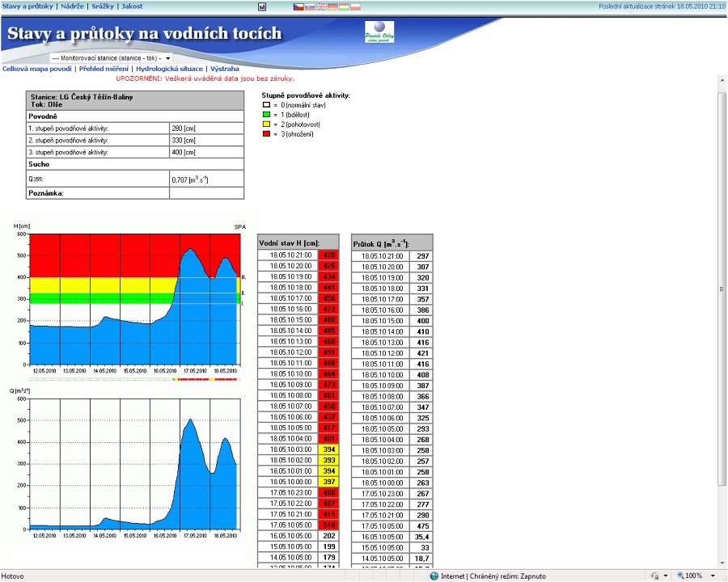
Task: Open the Nádrže menu item
Action: pyautogui.click(x=72, y=6)
